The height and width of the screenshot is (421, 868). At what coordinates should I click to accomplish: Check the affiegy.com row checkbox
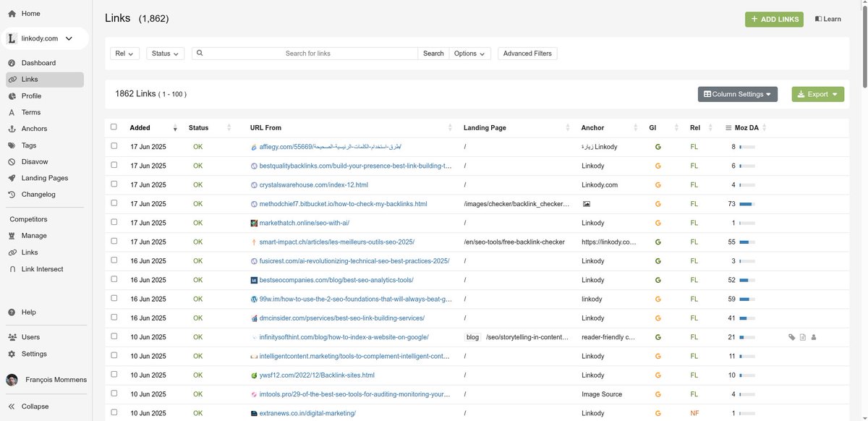point(114,146)
